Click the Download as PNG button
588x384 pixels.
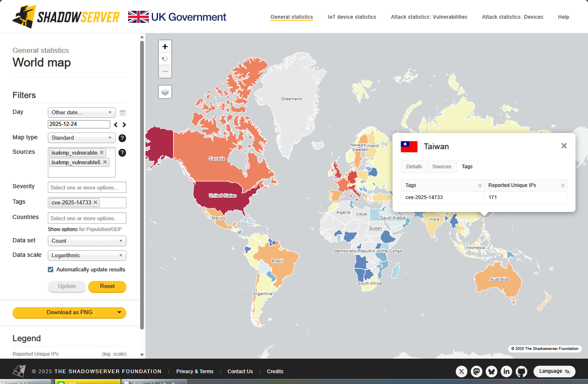pyautogui.click(x=69, y=313)
